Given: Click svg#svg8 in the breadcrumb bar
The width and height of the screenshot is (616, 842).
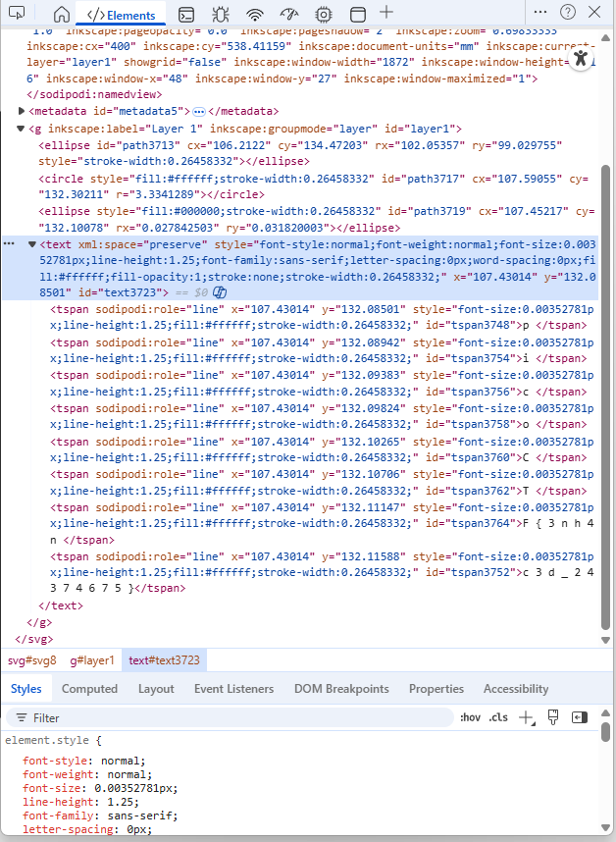Looking at the screenshot, I should (31, 660).
